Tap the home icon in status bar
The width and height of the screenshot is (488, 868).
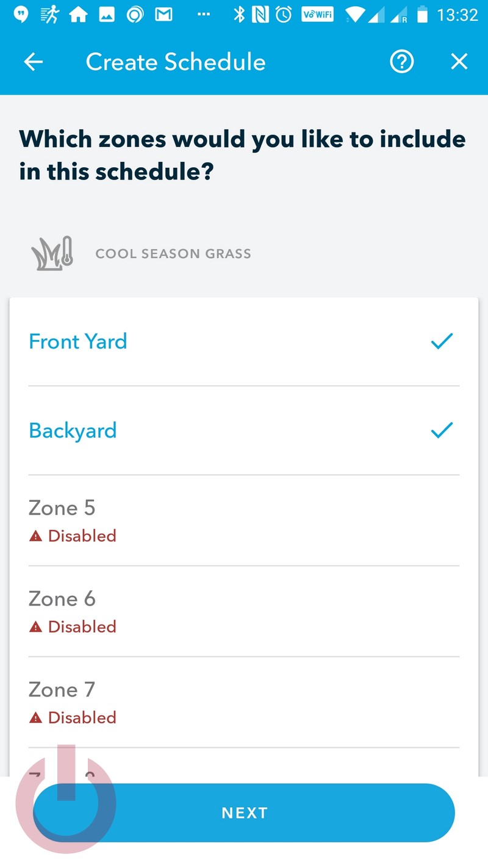(78, 15)
